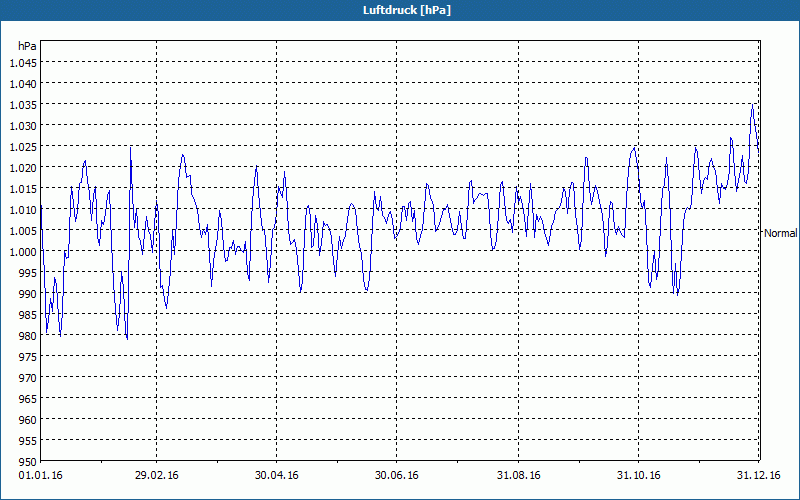Select the 30.06.16 date label
This screenshot has width=800, height=500.
pos(396,476)
